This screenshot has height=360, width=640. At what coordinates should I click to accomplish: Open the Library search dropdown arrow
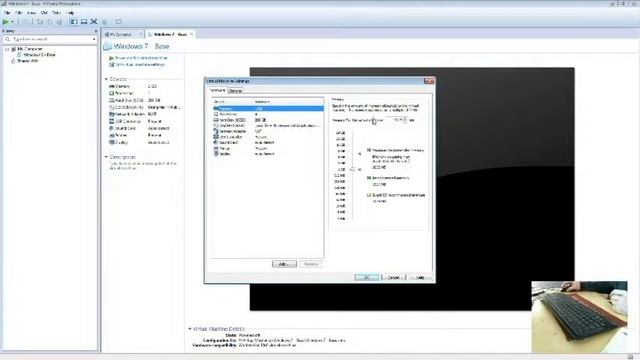click(94, 39)
